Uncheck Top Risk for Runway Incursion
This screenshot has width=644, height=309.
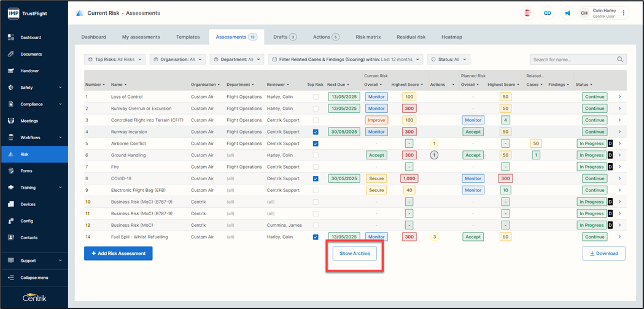click(x=316, y=132)
